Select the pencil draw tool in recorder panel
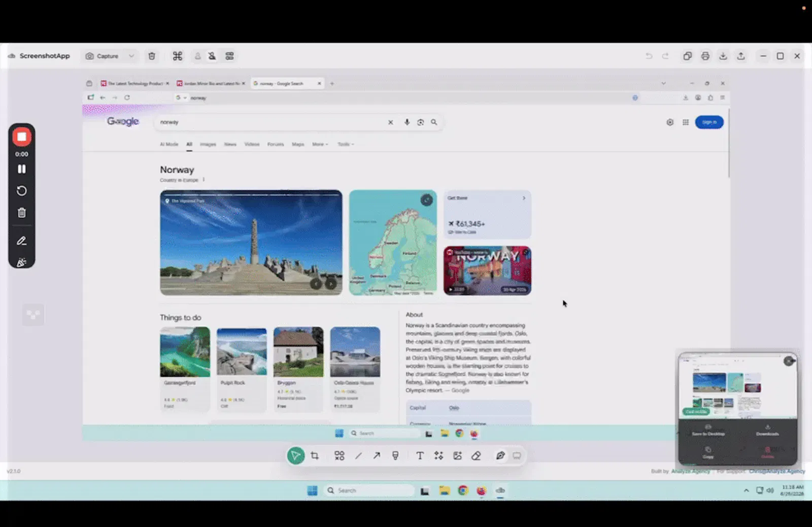The image size is (812, 527). [22, 241]
